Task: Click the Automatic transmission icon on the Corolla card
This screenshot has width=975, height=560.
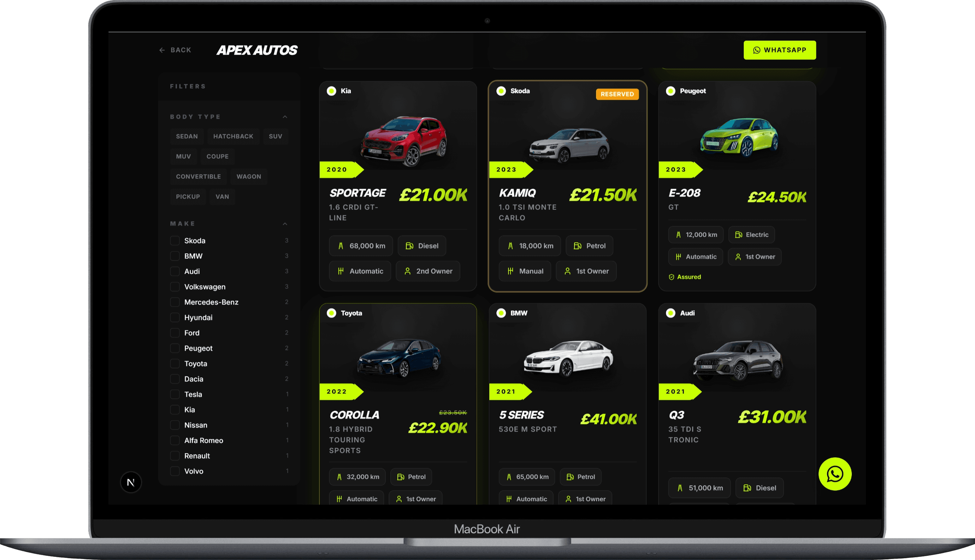Action: click(x=339, y=499)
